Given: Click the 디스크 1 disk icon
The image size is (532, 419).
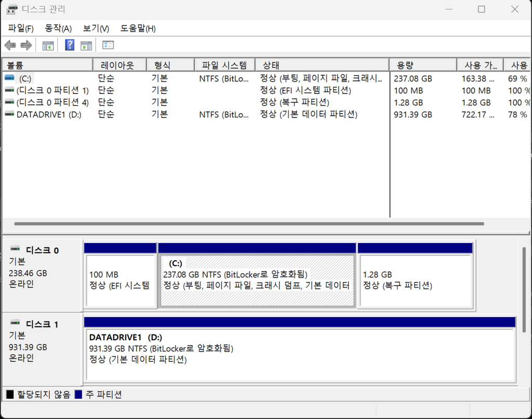Looking at the screenshot, I should click(x=15, y=323).
